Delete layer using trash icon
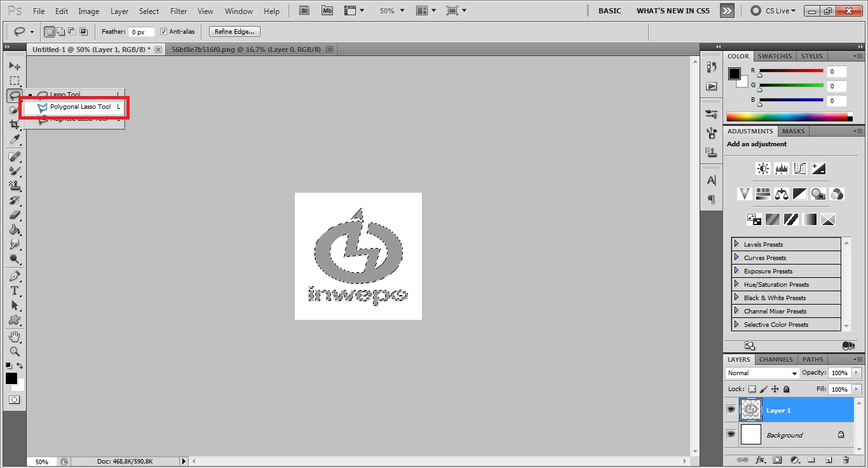 [x=845, y=460]
